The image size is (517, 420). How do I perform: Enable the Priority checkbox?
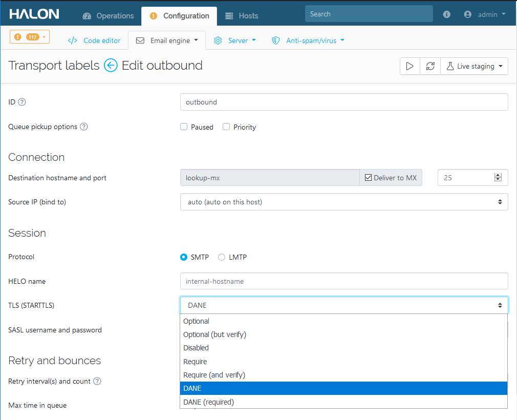[226, 127]
